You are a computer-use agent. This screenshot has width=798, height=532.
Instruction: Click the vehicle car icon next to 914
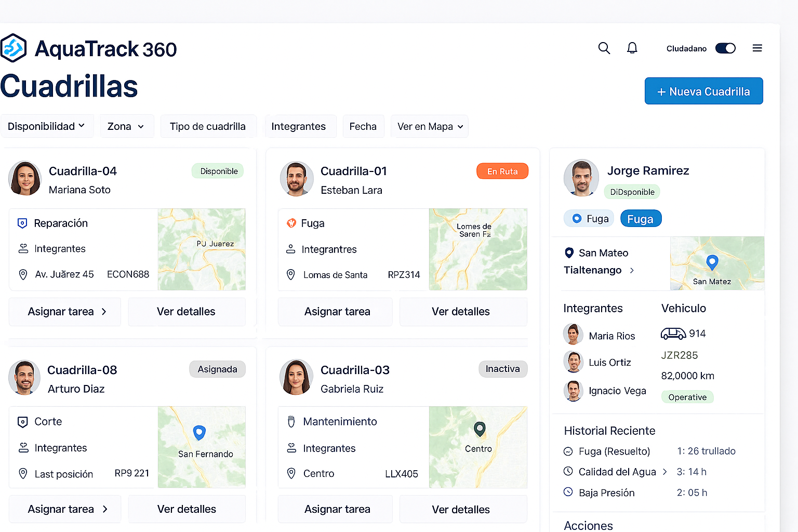[673, 334]
